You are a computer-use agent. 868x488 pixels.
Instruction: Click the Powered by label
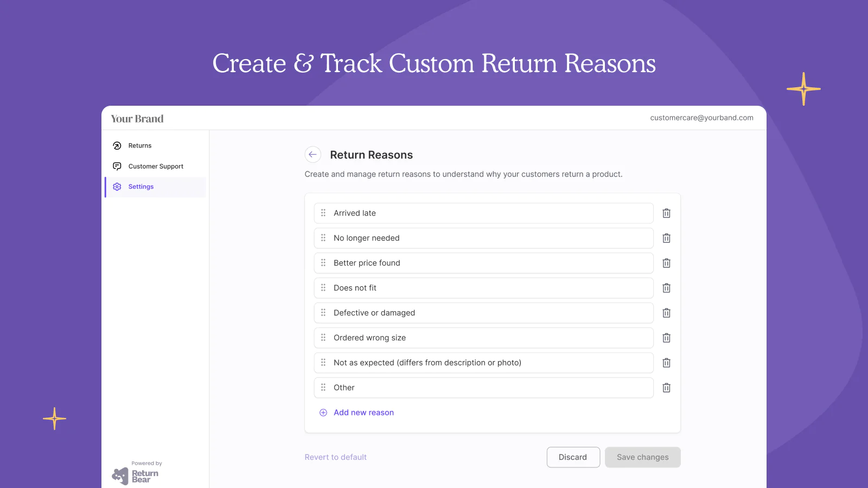(x=146, y=464)
